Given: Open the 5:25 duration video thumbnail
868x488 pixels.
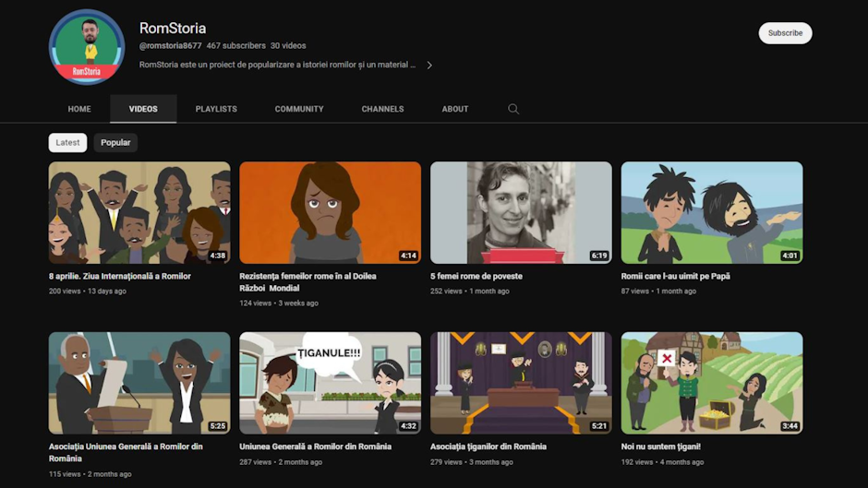Looking at the screenshot, I should tap(139, 383).
